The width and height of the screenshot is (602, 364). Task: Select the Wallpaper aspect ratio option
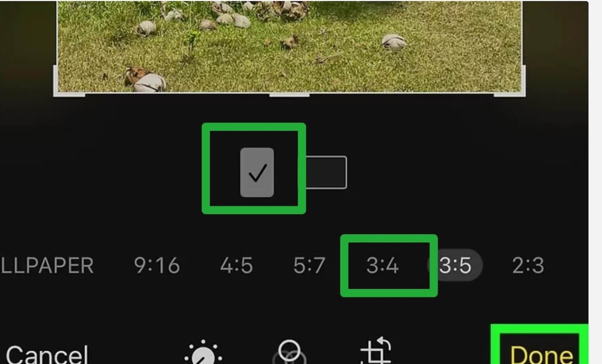pyautogui.click(x=47, y=265)
